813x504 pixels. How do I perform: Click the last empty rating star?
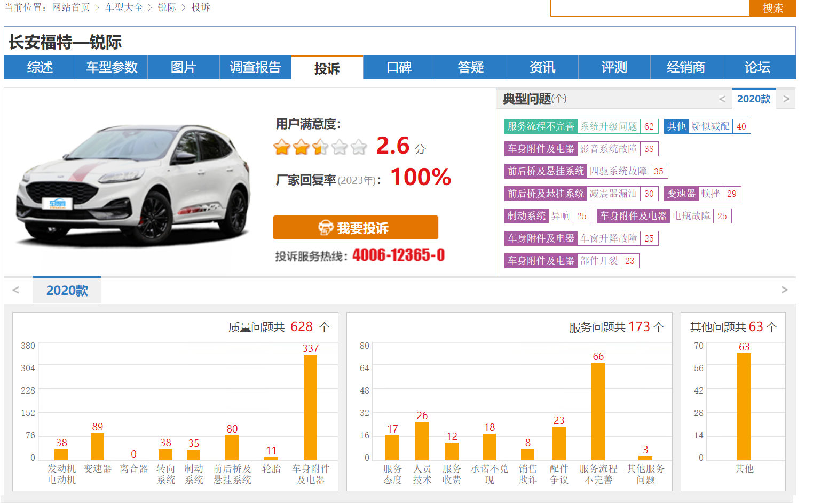359,147
